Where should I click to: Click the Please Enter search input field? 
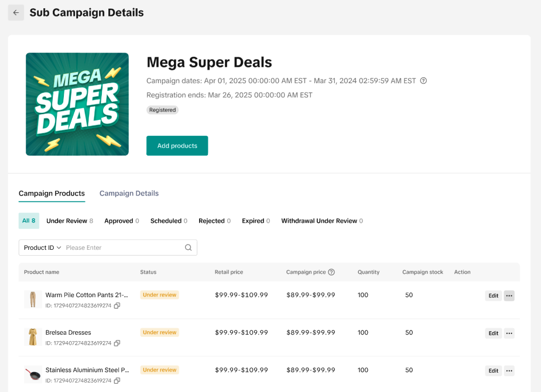[x=123, y=247]
